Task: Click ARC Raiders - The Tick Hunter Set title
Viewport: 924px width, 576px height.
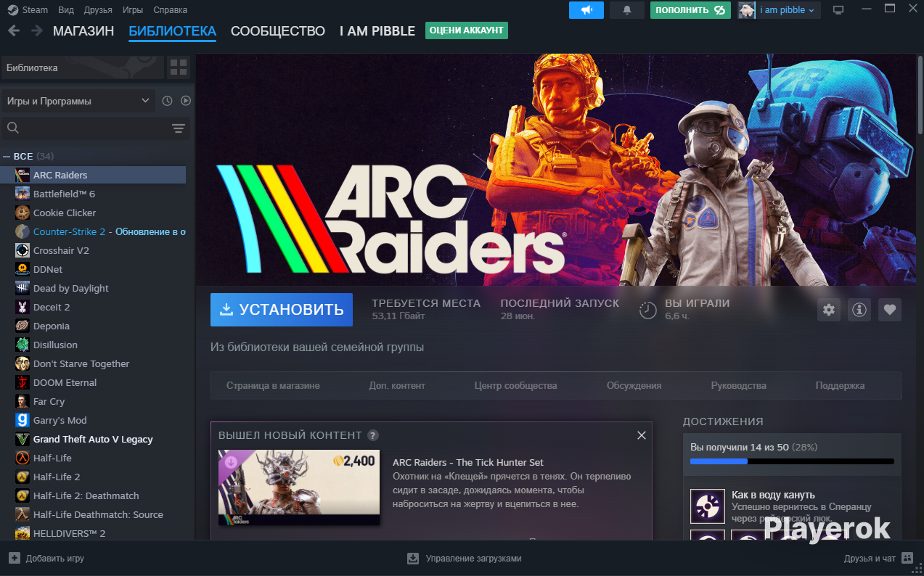Action: pyautogui.click(x=468, y=462)
